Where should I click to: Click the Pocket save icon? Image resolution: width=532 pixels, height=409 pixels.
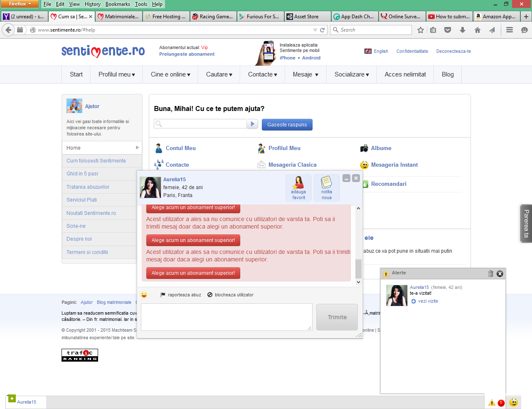point(448,30)
